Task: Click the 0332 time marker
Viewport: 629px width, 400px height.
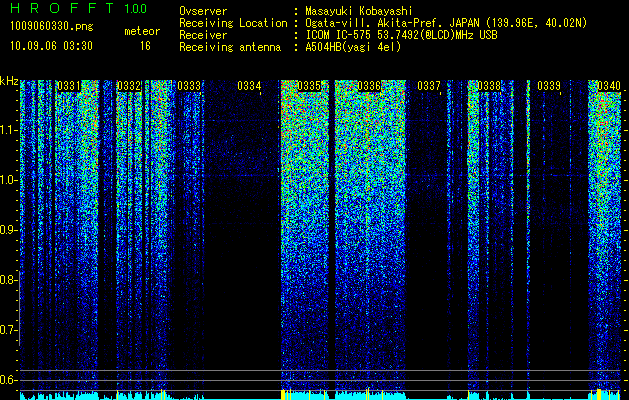Action: coord(129,86)
